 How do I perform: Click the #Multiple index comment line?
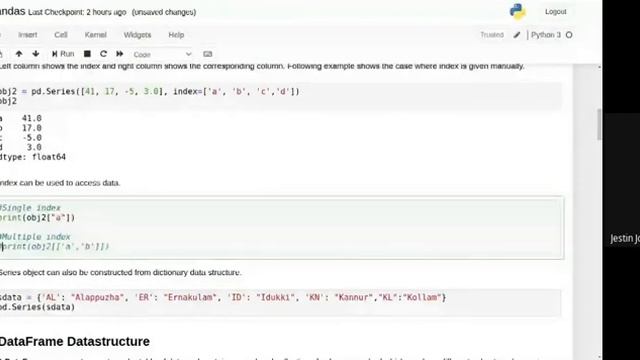point(35,237)
